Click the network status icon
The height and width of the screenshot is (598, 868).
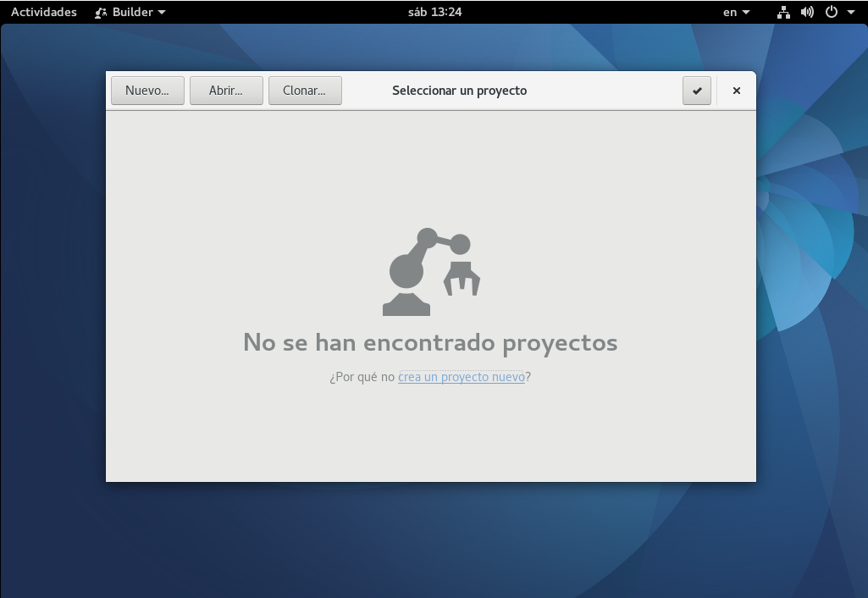tap(783, 12)
